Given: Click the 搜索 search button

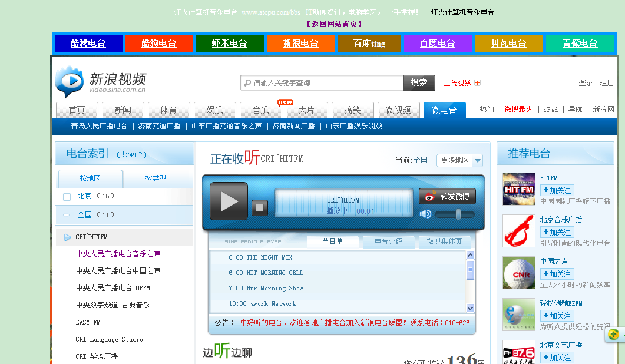Looking at the screenshot, I should (419, 82).
